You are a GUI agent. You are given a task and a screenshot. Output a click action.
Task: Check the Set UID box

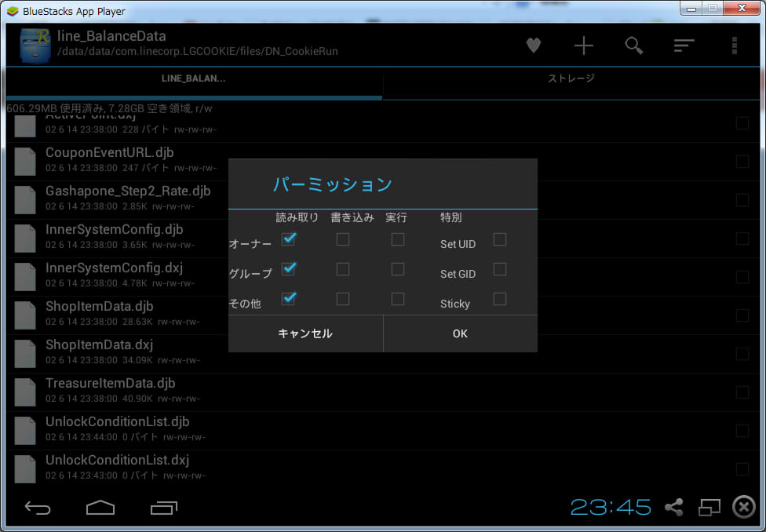click(x=500, y=239)
